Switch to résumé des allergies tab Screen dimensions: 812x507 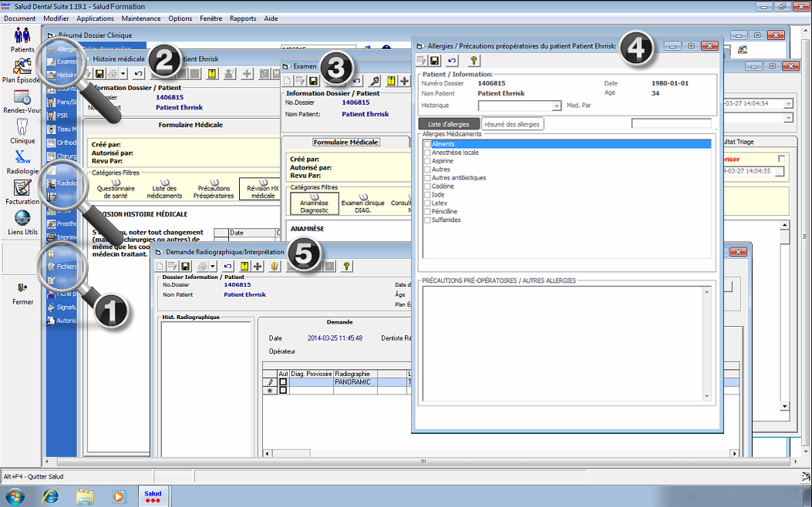point(512,124)
